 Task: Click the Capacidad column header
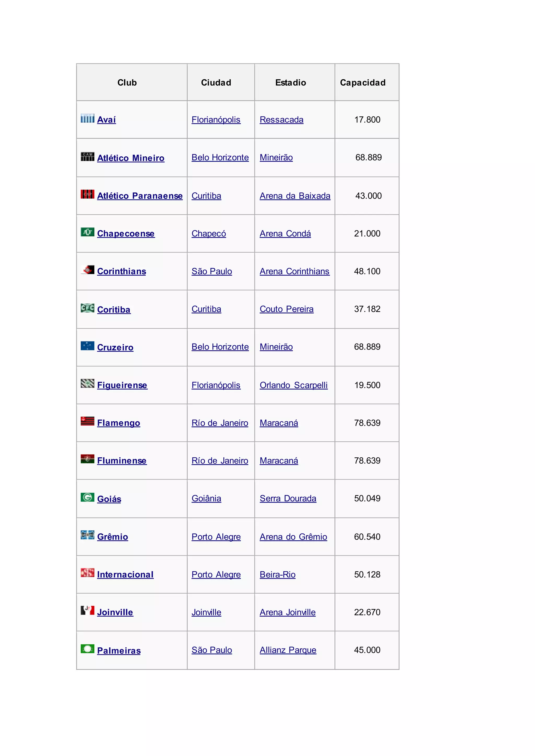click(x=363, y=83)
